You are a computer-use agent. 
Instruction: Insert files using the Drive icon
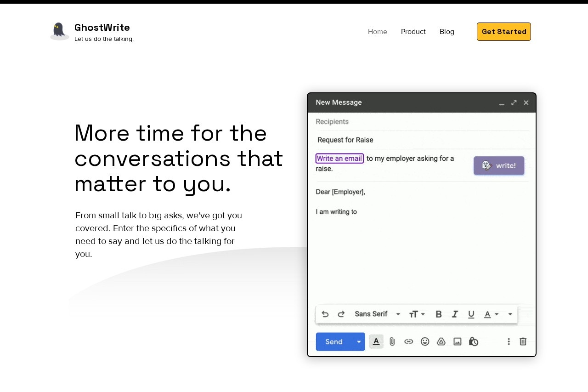[x=441, y=341]
